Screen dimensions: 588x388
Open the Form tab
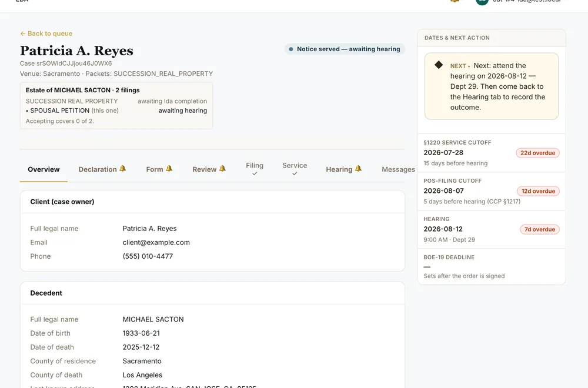pos(159,169)
